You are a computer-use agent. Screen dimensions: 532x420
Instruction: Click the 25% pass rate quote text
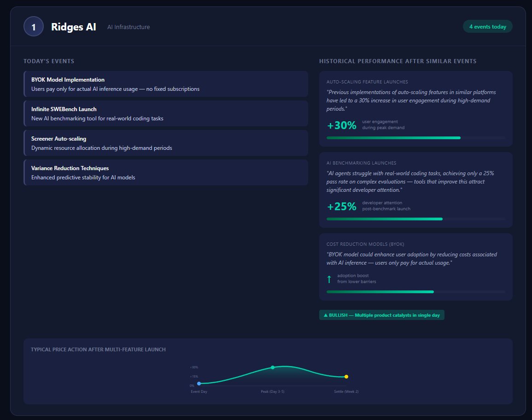point(410,182)
